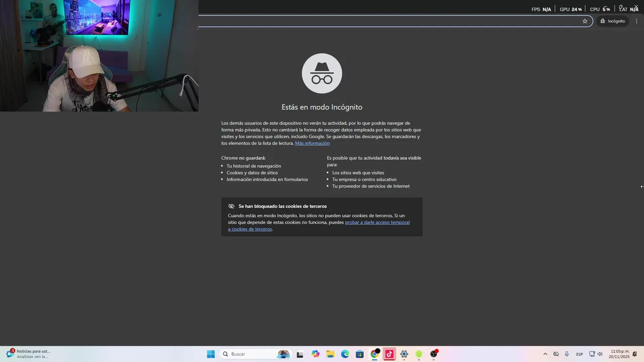Open the green Android app in taskbar
This screenshot has height=362, width=644.
click(419, 354)
